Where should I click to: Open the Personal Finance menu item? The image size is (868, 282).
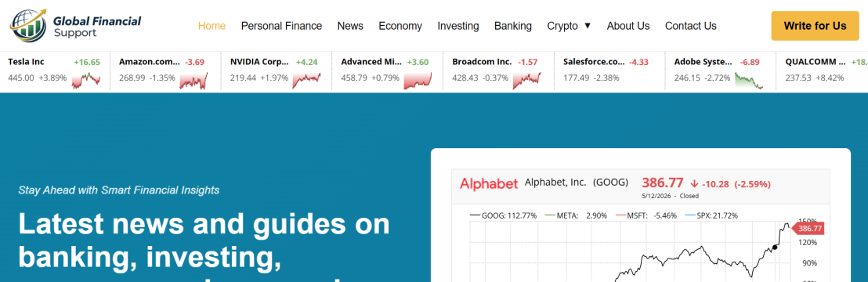point(281,26)
